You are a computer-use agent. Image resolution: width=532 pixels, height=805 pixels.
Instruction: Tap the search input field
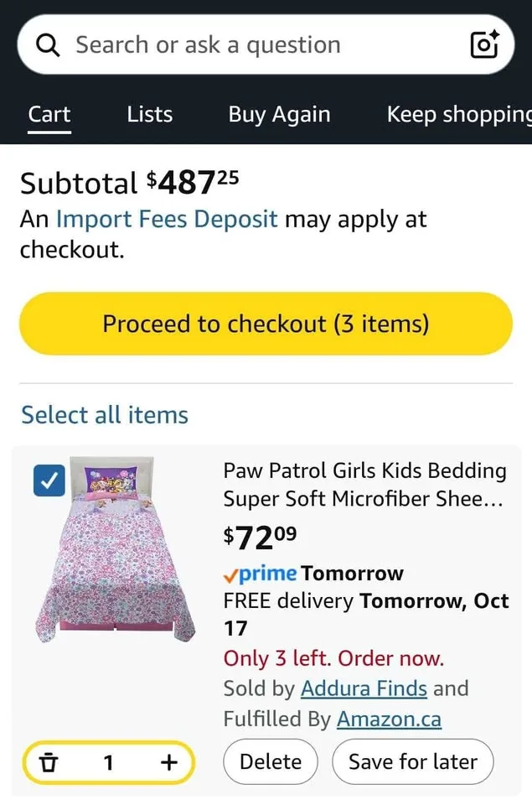[251, 44]
